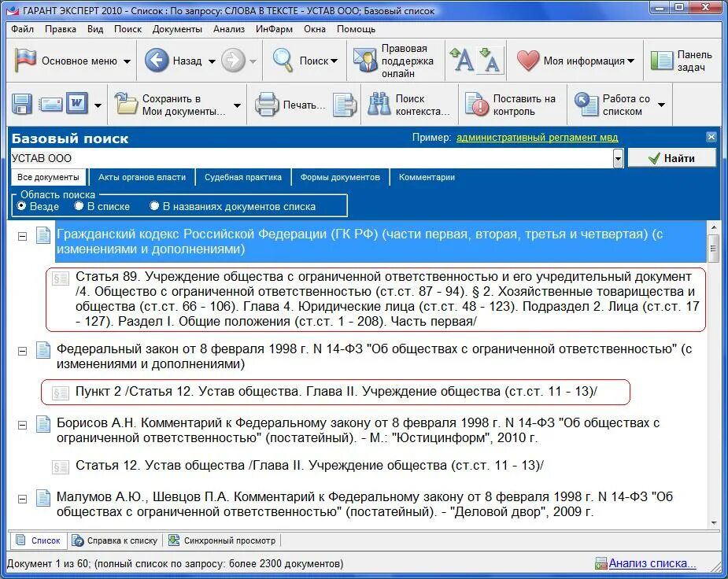
Task: Open the Анализ menu
Action: point(229,29)
